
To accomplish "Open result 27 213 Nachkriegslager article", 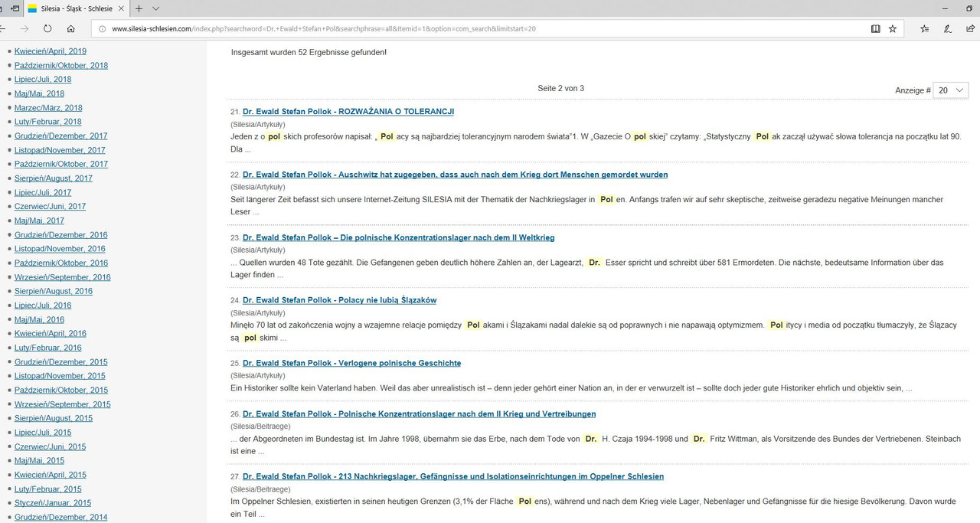I will click(x=453, y=476).
